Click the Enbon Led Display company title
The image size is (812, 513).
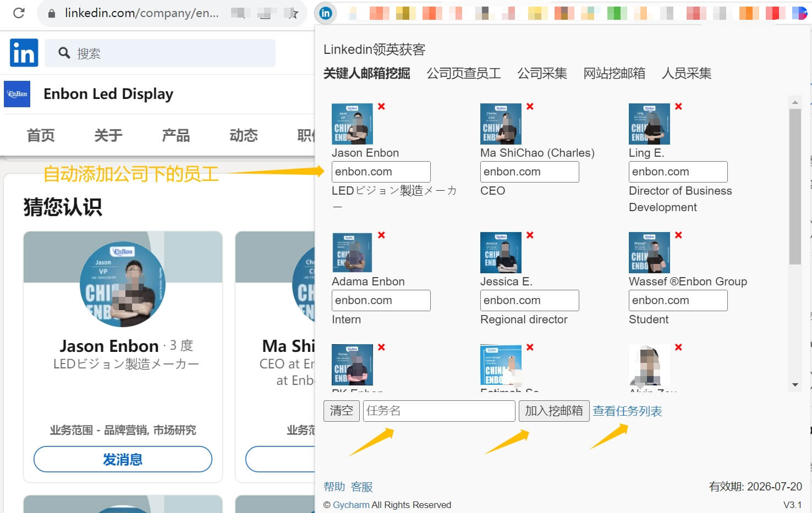click(108, 94)
